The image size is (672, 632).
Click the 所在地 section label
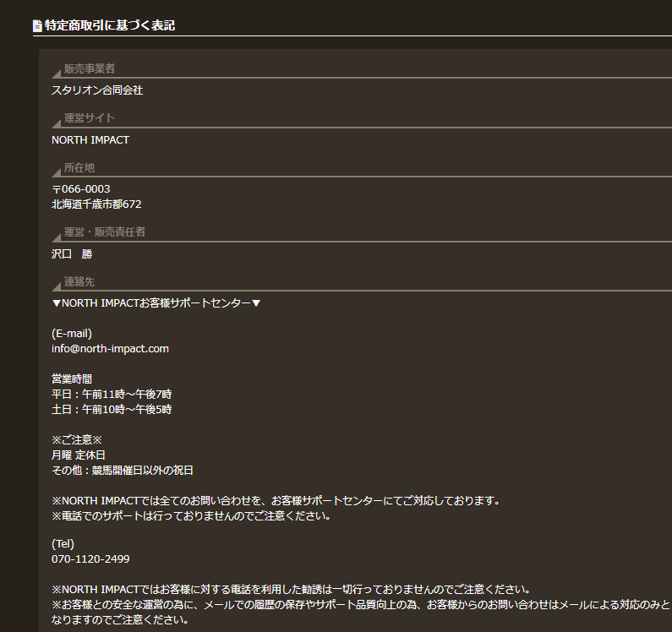(79, 167)
